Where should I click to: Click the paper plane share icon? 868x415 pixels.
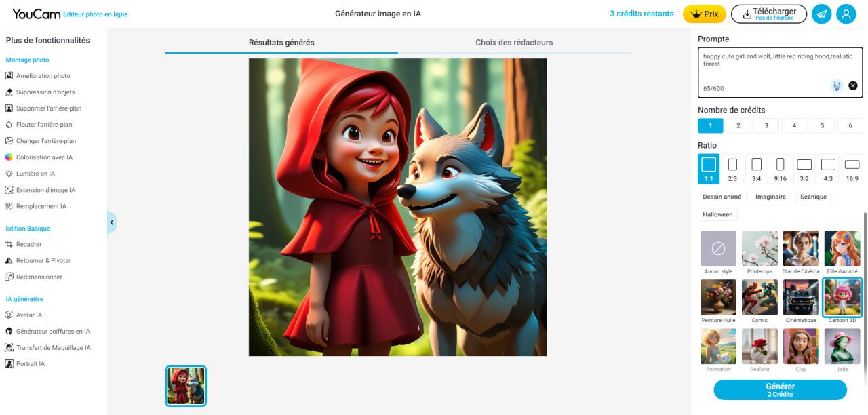[x=822, y=14]
